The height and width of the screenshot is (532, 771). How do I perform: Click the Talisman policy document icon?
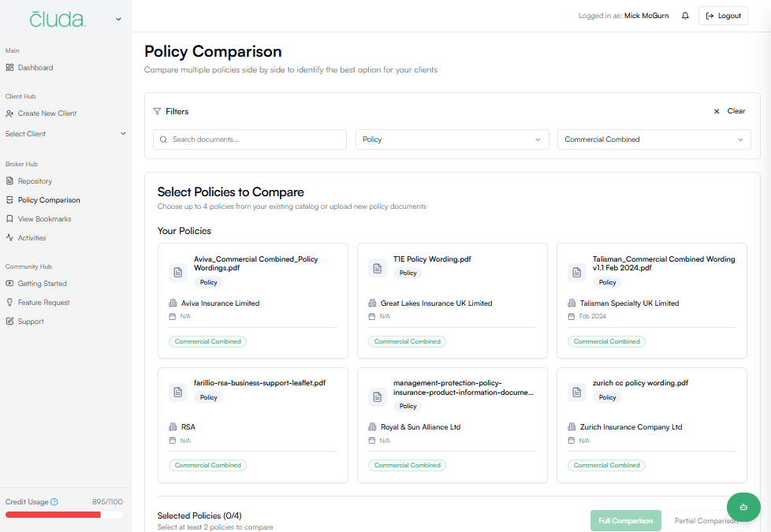(577, 273)
